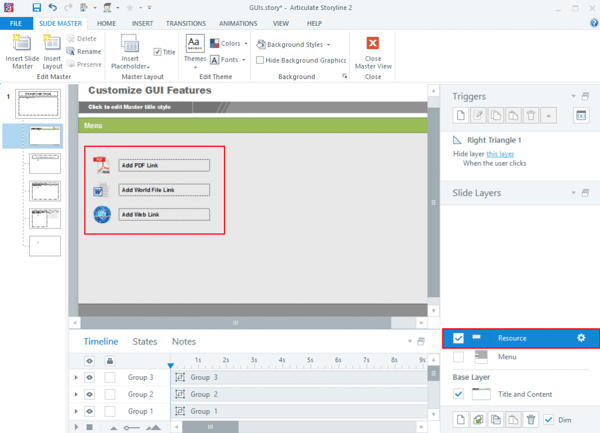600x433 pixels.
Task: Collapse the Triggers panel arrow
Action: tap(574, 96)
